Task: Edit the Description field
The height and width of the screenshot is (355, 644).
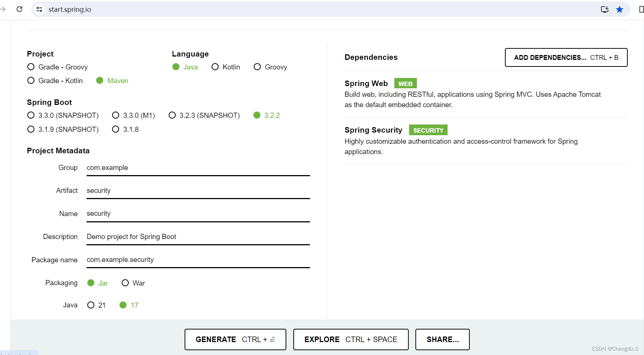Action: pyautogui.click(x=198, y=237)
